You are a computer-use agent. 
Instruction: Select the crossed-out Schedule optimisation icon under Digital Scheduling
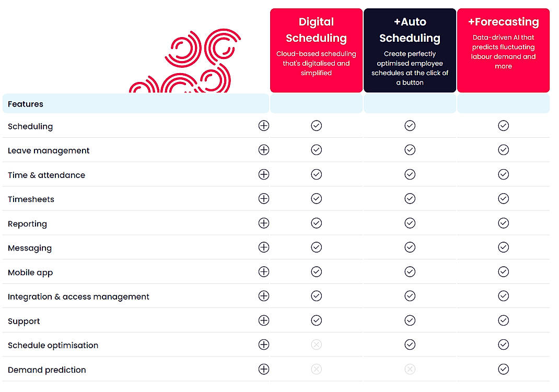[x=316, y=345]
